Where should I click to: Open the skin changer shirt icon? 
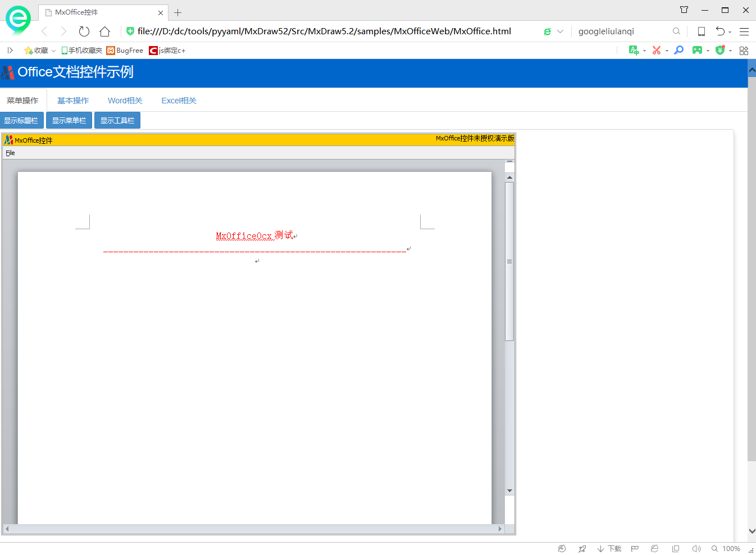coord(684,10)
